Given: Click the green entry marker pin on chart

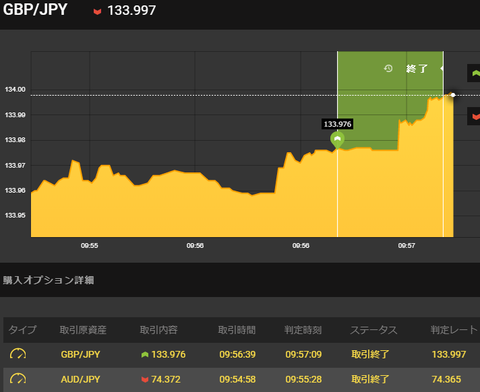Looking at the screenshot, I should click(337, 140).
